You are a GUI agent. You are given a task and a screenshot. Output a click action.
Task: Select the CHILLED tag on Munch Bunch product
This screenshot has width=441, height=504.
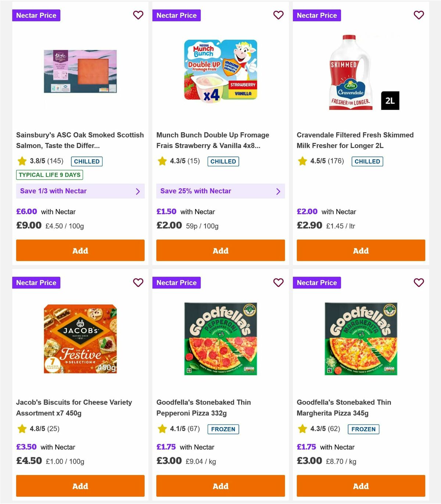click(x=223, y=161)
